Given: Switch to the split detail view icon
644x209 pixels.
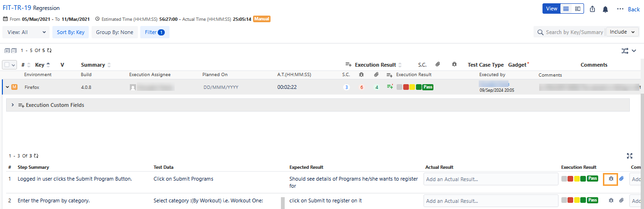Looking at the screenshot, I should 577,9.
